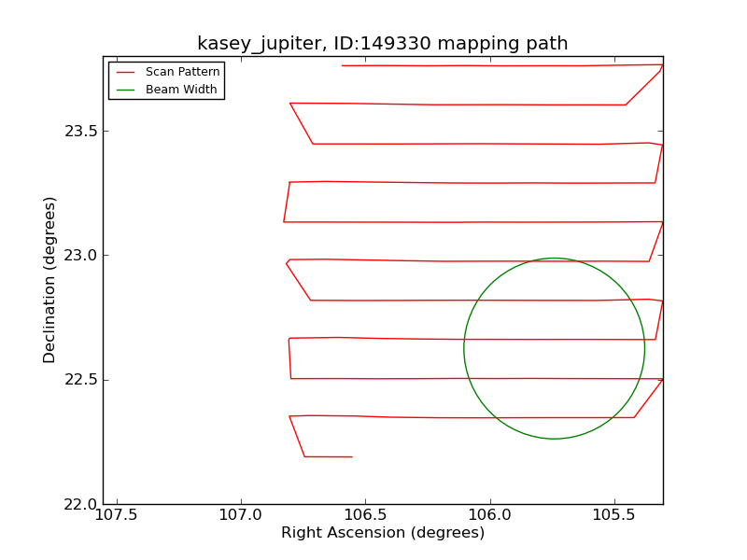The height and width of the screenshot is (560, 747).
Task: Select the 23.0 y-axis tick label
Action: click(x=79, y=255)
